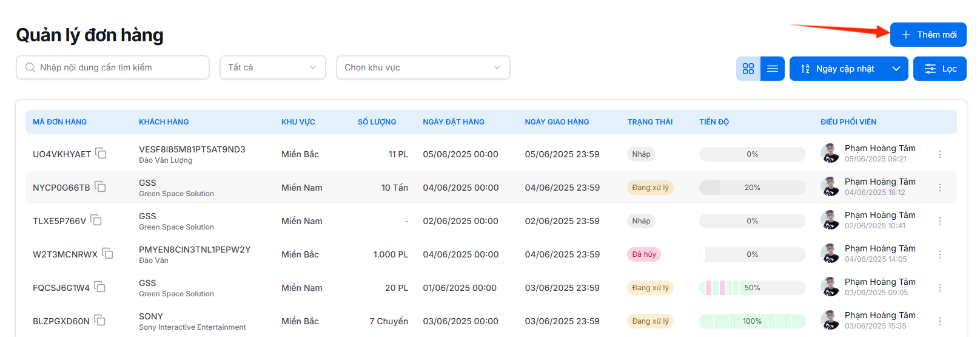
Task: Switch to list view layout
Action: pos(773,69)
